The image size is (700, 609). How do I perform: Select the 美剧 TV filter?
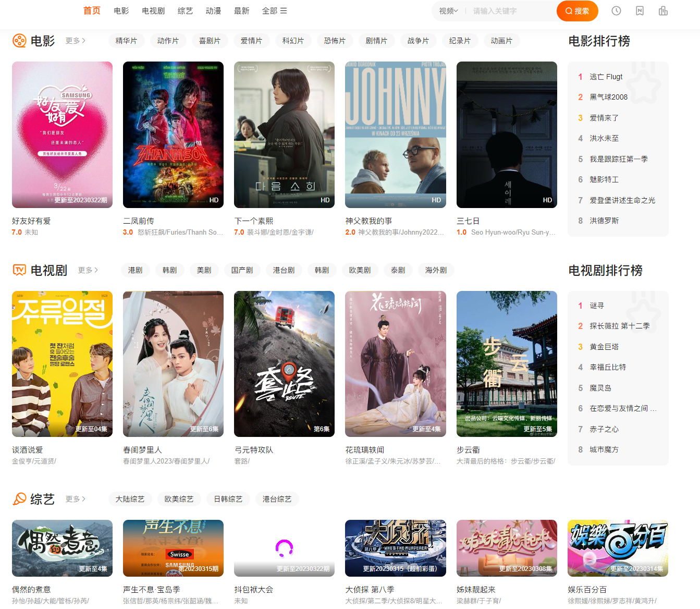click(204, 270)
